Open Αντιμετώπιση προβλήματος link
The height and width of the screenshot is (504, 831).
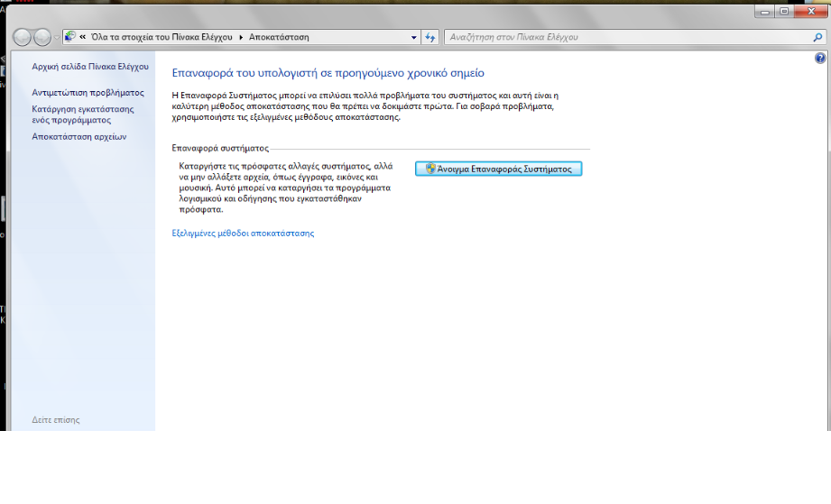pos(88,92)
